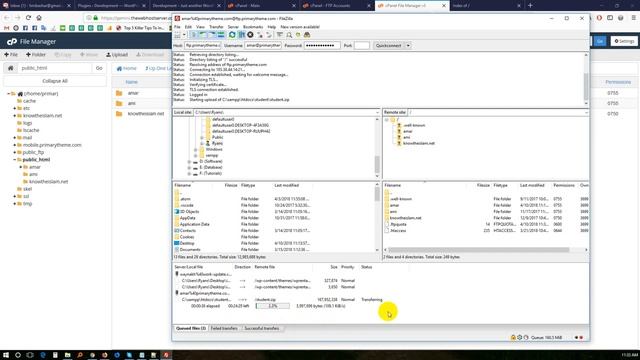Collapse the public_html node in cPanel tree
The height and width of the screenshot is (360, 640).
click(x=14, y=160)
